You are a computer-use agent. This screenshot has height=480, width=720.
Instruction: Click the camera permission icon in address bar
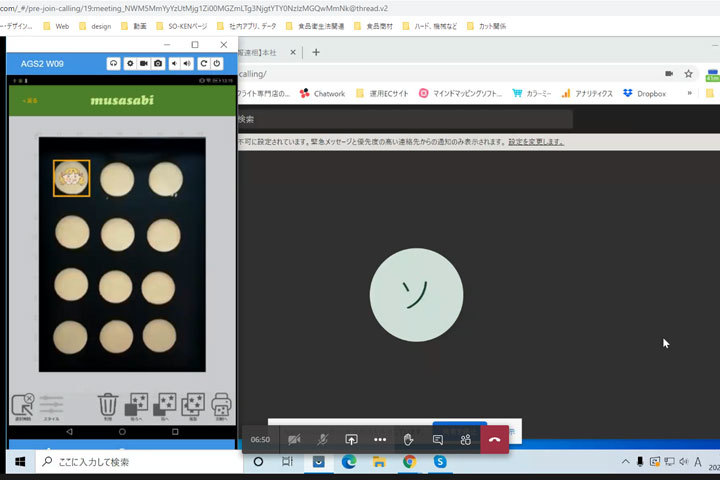click(669, 74)
